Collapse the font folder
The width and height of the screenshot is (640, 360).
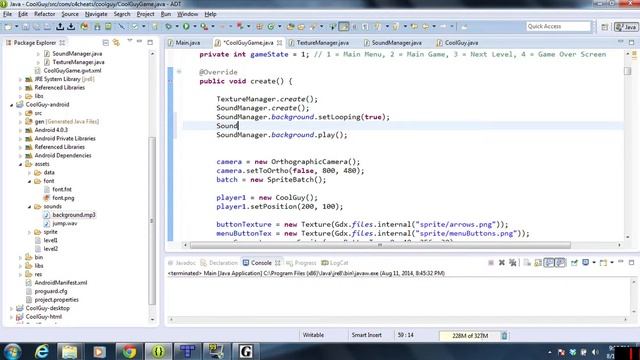coord(29,181)
